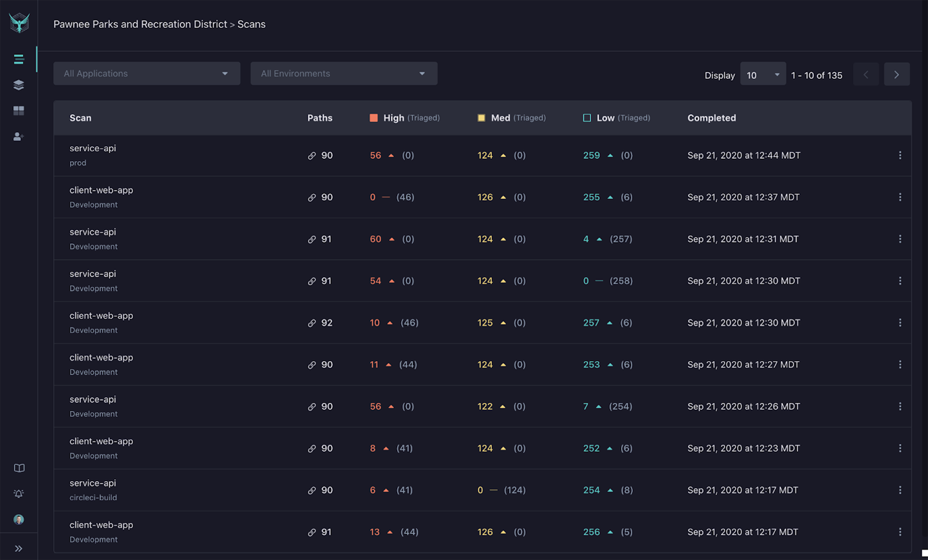The width and height of the screenshot is (928, 560).
Task: Open the layered stack icon in sidebar
Action: click(19, 85)
